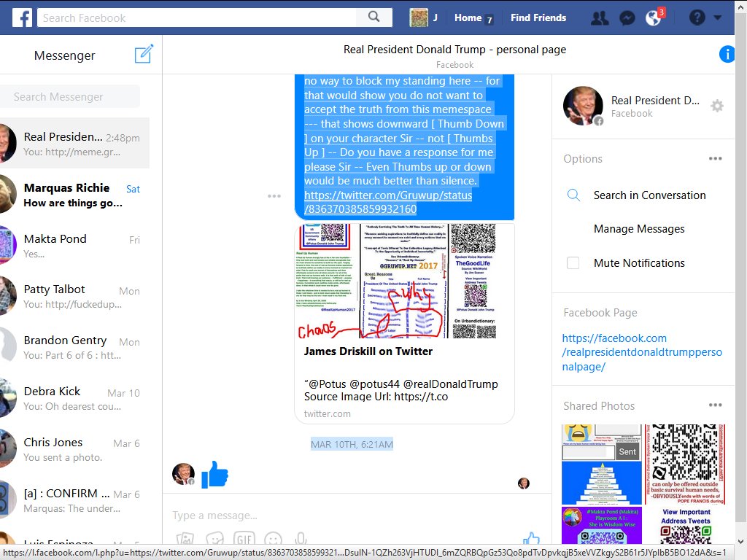Open the emoji picker icon
This screenshot has height=560, width=747.
pyautogui.click(x=274, y=539)
